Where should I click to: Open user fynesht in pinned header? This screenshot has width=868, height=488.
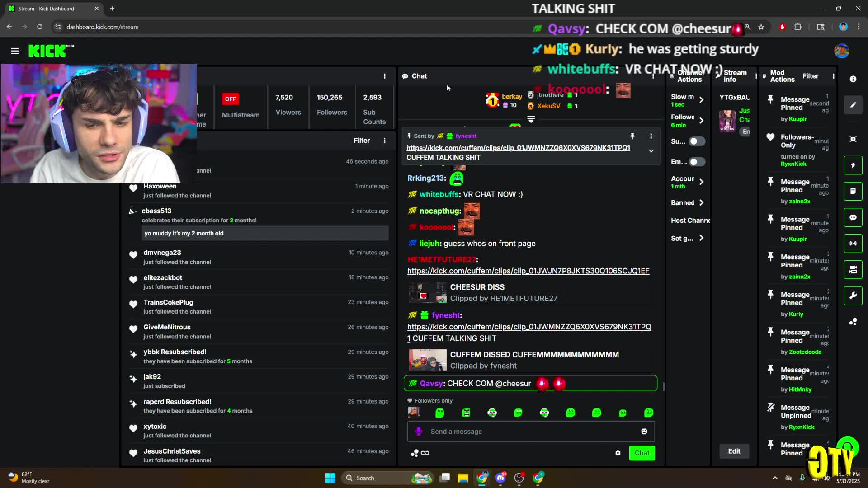click(x=466, y=136)
